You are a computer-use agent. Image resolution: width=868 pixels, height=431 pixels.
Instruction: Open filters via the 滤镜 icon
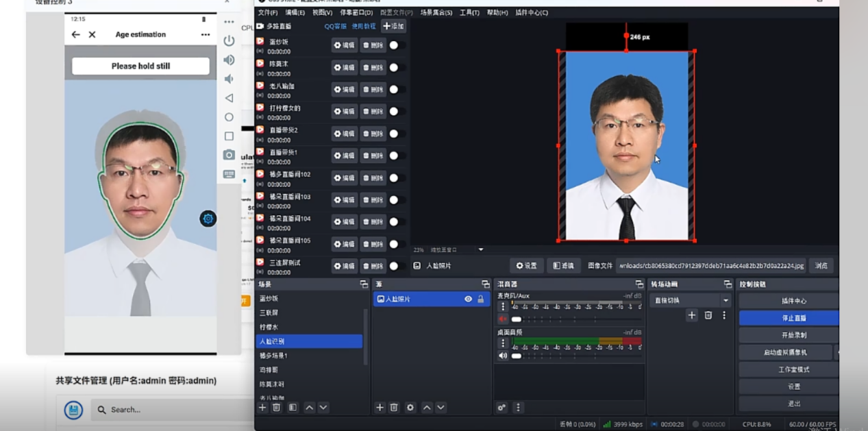tap(562, 265)
